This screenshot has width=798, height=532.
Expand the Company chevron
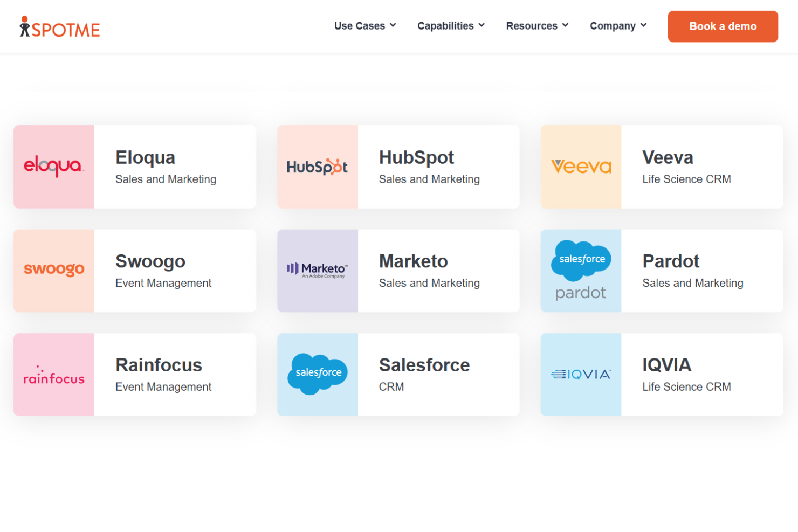(x=643, y=25)
